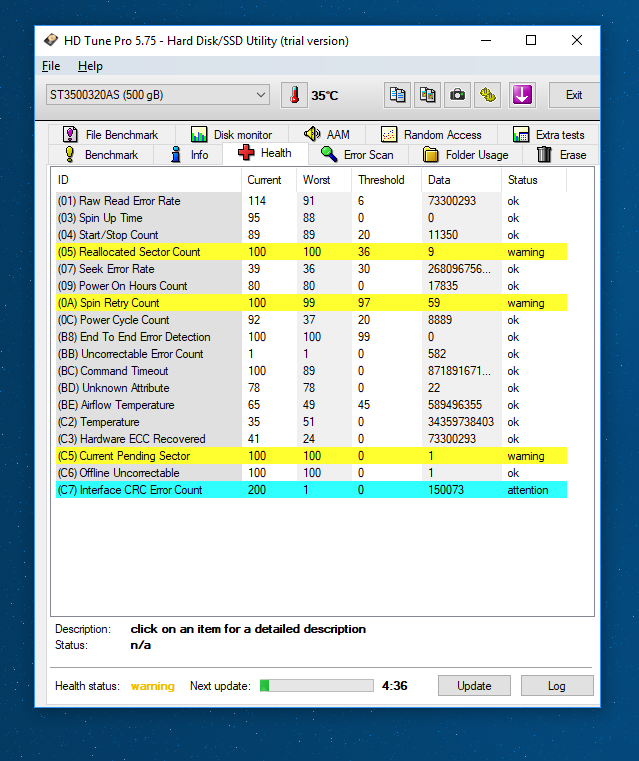Image resolution: width=639 pixels, height=761 pixels.
Task: Select the (B8) End To End Error Detection row
Action: (x=311, y=337)
